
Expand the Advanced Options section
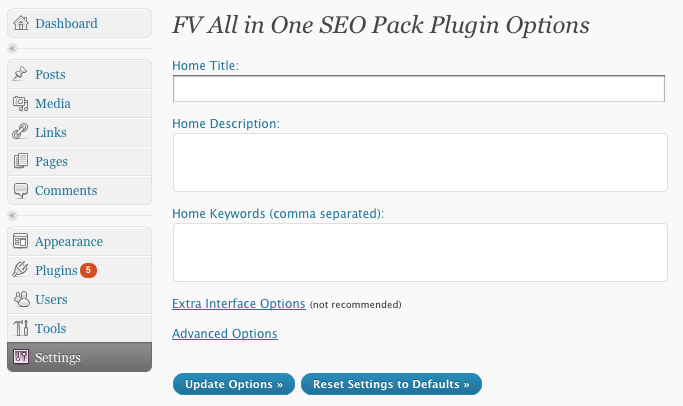pyautogui.click(x=225, y=334)
